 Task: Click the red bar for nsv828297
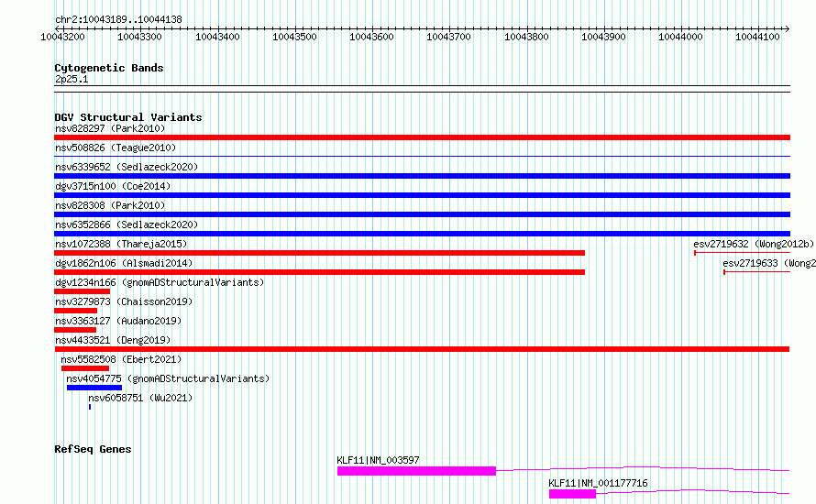coord(422,137)
